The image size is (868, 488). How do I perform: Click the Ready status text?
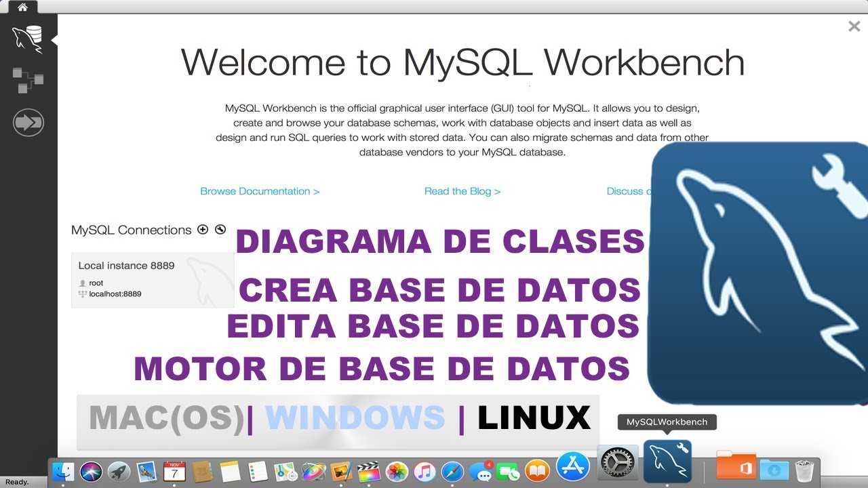[17, 482]
